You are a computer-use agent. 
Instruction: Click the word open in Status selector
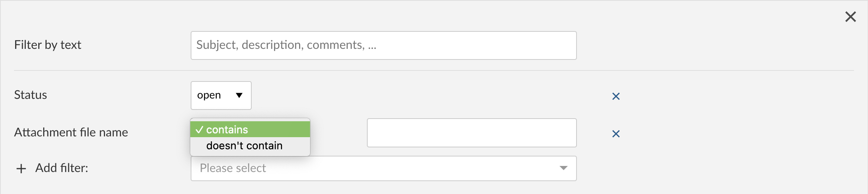pyautogui.click(x=209, y=95)
